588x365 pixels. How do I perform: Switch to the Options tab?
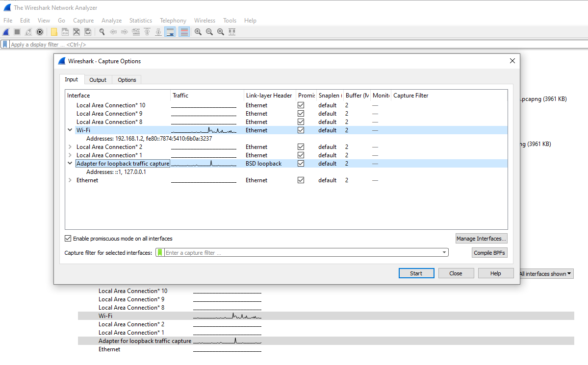(127, 80)
